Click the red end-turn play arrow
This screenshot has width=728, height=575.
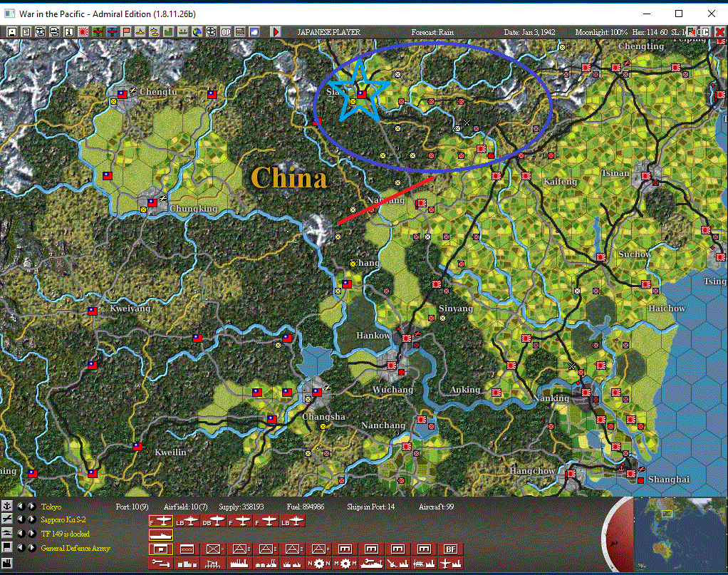click(276, 32)
